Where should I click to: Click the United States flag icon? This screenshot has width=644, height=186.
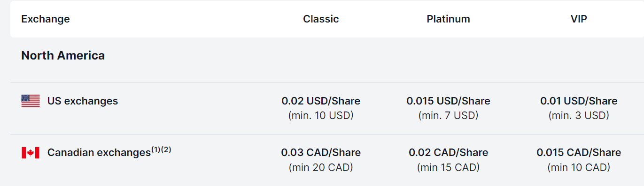[x=31, y=101]
